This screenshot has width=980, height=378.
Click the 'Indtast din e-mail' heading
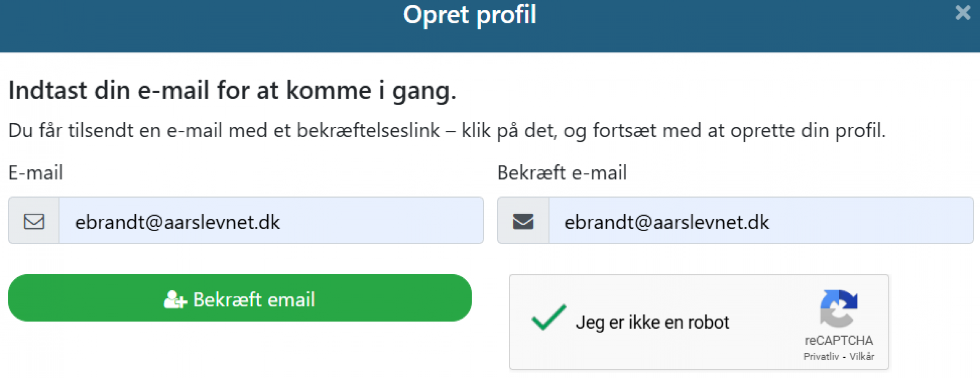[x=232, y=90]
